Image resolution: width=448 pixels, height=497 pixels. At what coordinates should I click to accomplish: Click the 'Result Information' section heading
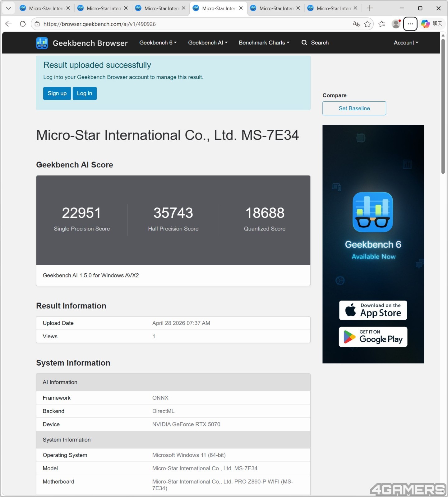pyautogui.click(x=71, y=306)
